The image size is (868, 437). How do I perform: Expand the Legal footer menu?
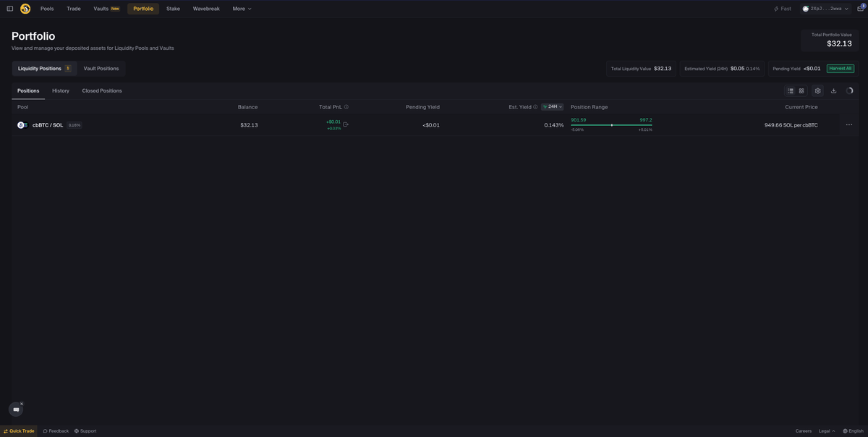827,431
